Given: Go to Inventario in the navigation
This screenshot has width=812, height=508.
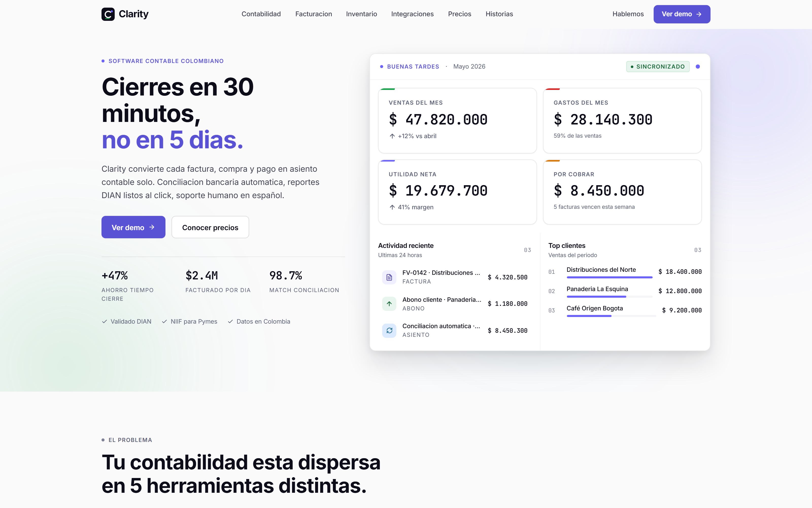Looking at the screenshot, I should [x=361, y=14].
